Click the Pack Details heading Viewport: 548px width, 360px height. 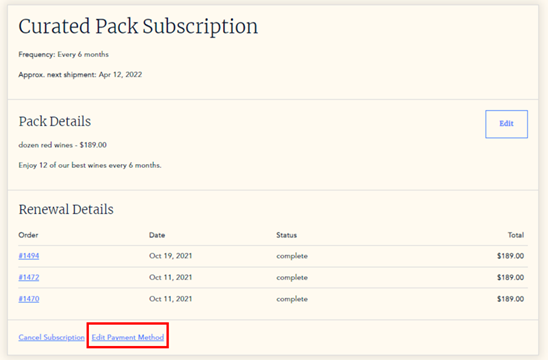pyautogui.click(x=55, y=121)
